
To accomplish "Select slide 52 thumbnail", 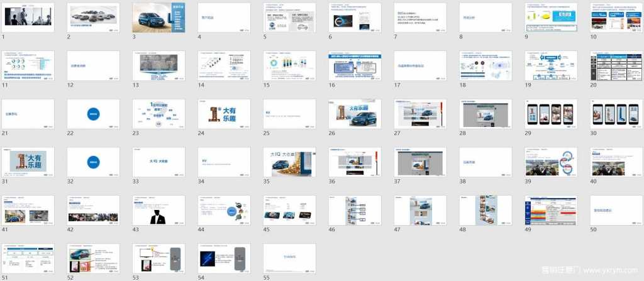I will (93, 258).
